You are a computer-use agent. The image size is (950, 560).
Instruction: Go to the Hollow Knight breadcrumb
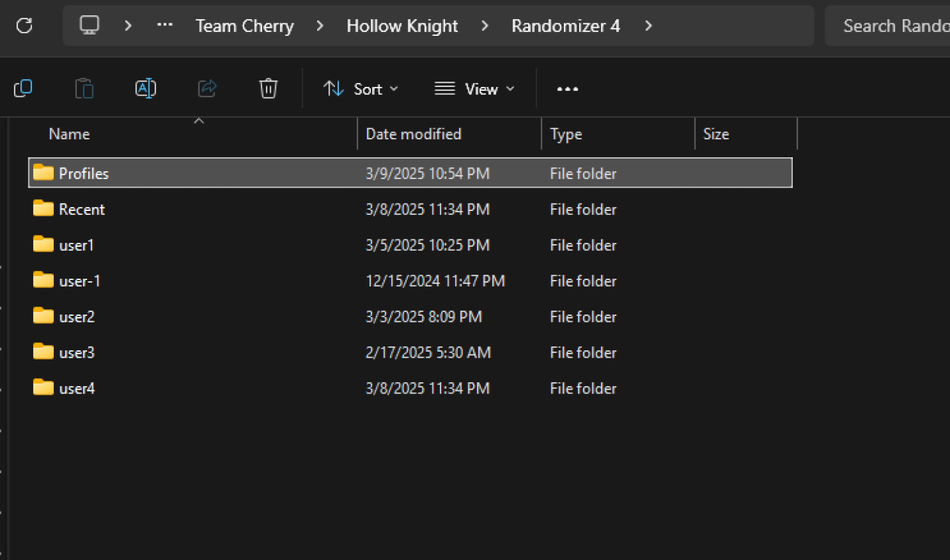tap(402, 26)
